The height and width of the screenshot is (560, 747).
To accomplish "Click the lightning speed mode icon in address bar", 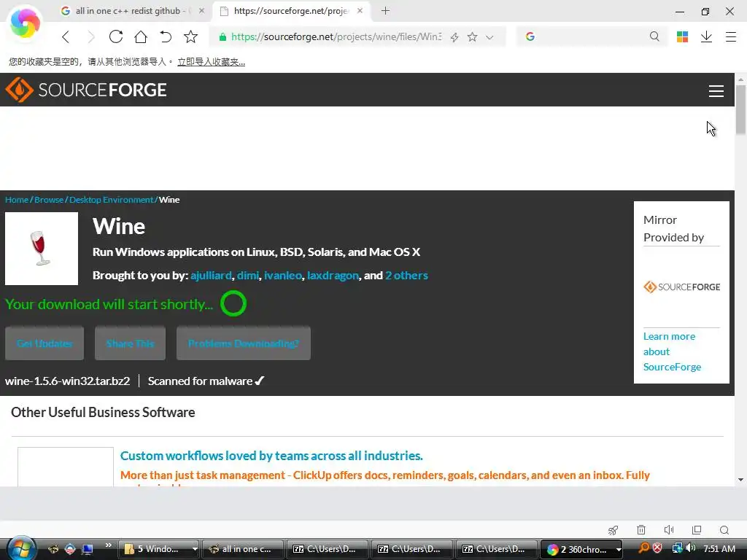I will [x=454, y=37].
